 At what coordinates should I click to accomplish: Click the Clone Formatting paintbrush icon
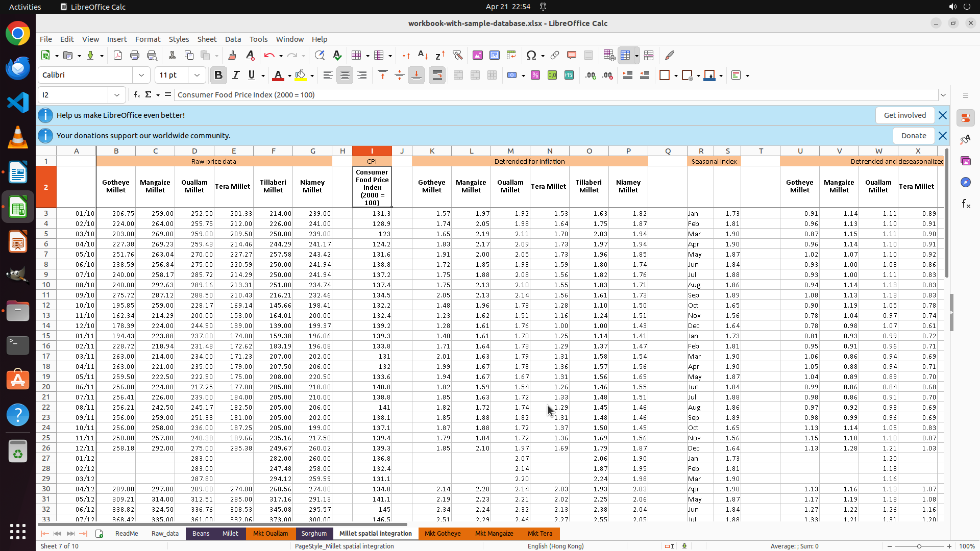pos(232,55)
